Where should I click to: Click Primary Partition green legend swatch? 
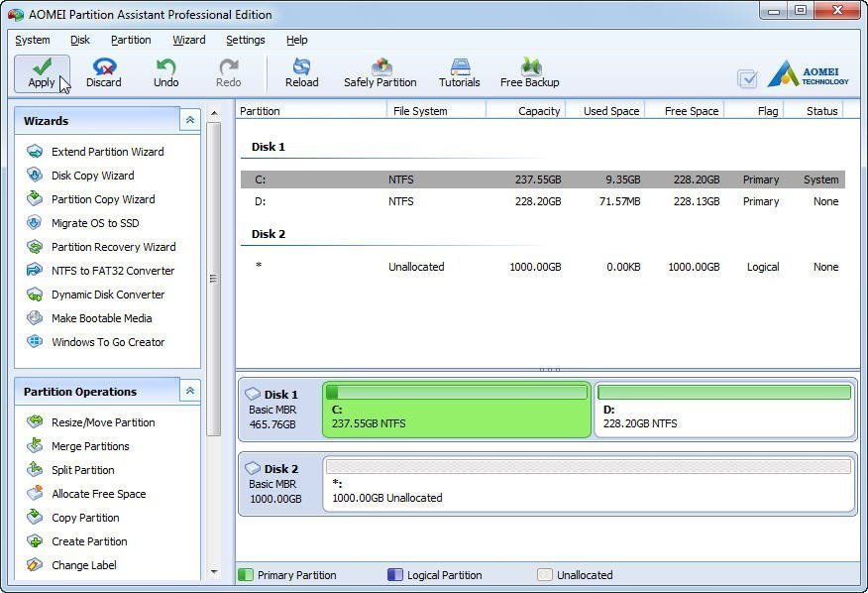tap(245, 575)
